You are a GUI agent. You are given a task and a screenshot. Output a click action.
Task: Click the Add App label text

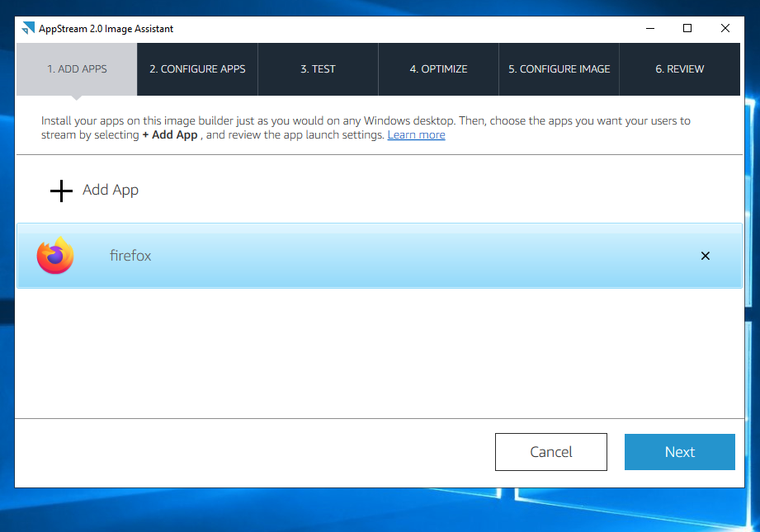point(111,190)
